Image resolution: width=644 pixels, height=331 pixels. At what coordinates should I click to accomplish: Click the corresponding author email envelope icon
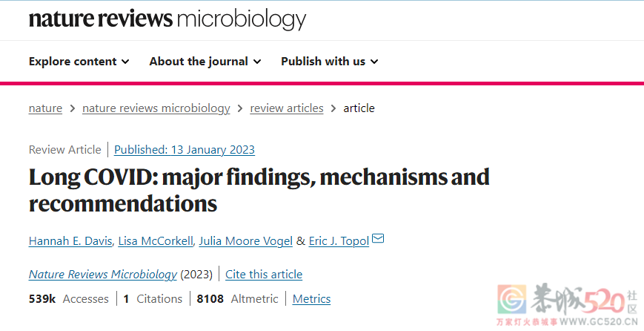pyautogui.click(x=378, y=238)
